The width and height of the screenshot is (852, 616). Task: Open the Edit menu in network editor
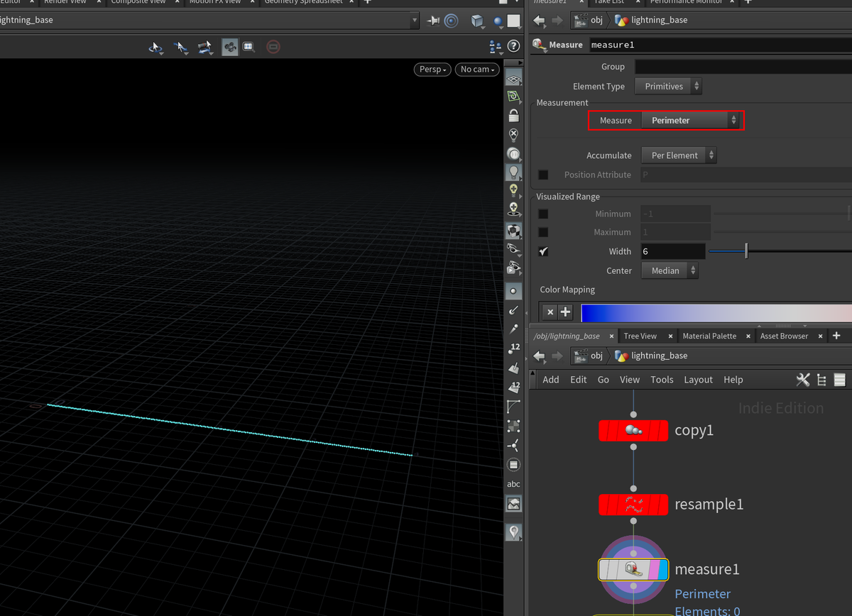579,380
